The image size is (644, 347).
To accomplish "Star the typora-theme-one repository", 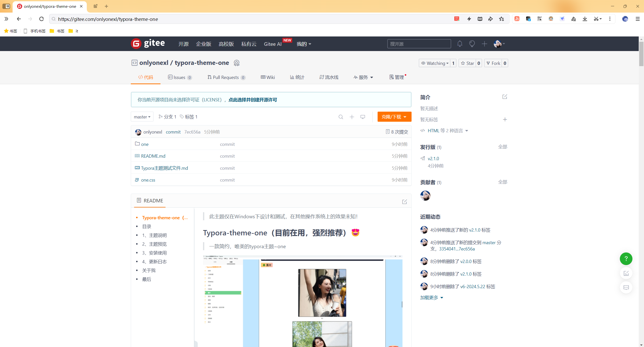I will (x=467, y=63).
